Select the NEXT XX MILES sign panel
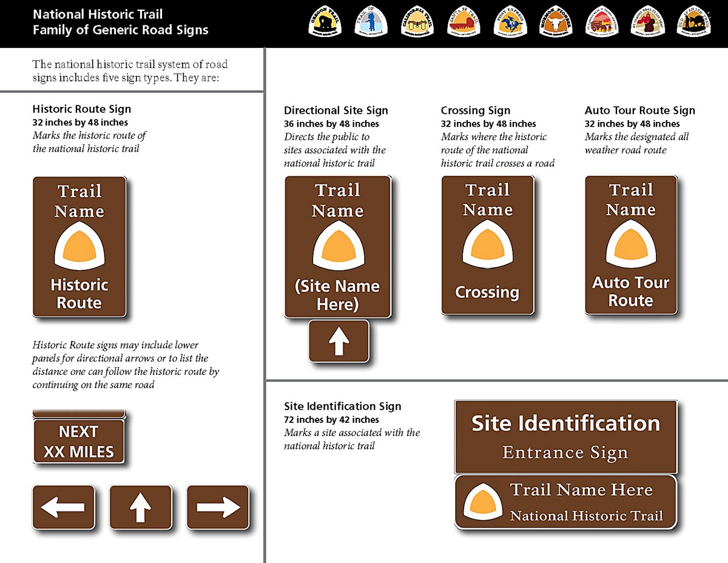The width and height of the screenshot is (728, 563). 79,442
